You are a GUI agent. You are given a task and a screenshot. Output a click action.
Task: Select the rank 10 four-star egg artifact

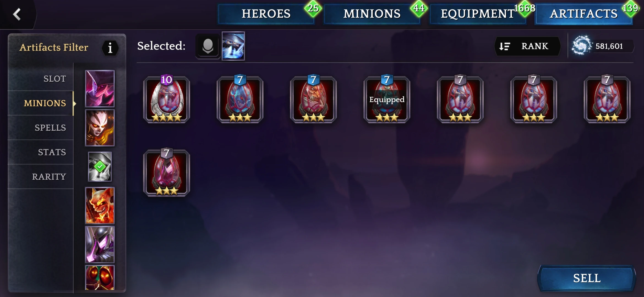(x=167, y=99)
